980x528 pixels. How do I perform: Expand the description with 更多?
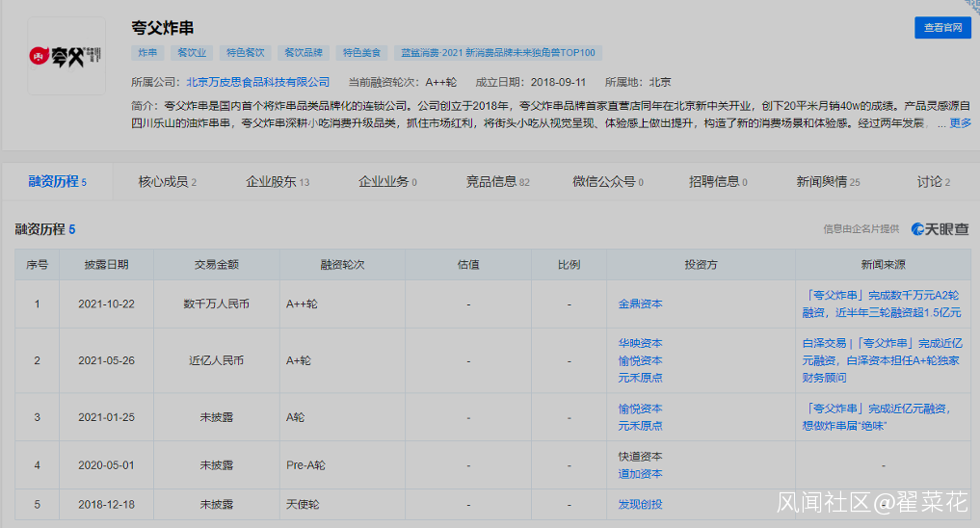click(x=960, y=123)
